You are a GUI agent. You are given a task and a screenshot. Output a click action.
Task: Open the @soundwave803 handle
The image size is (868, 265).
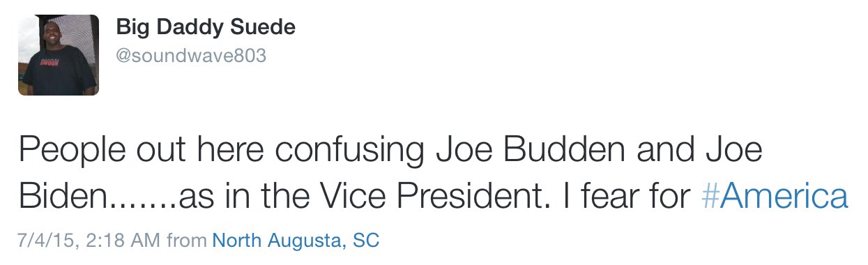191,56
